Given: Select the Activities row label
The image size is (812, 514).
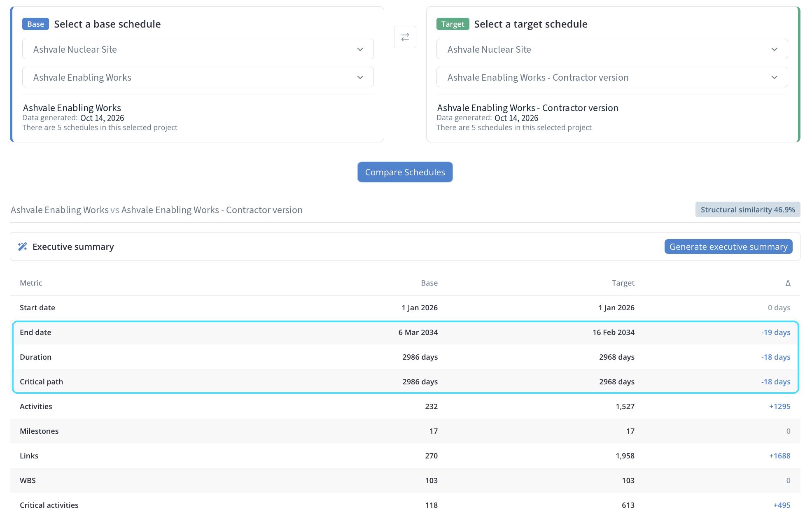Looking at the screenshot, I should (36, 406).
